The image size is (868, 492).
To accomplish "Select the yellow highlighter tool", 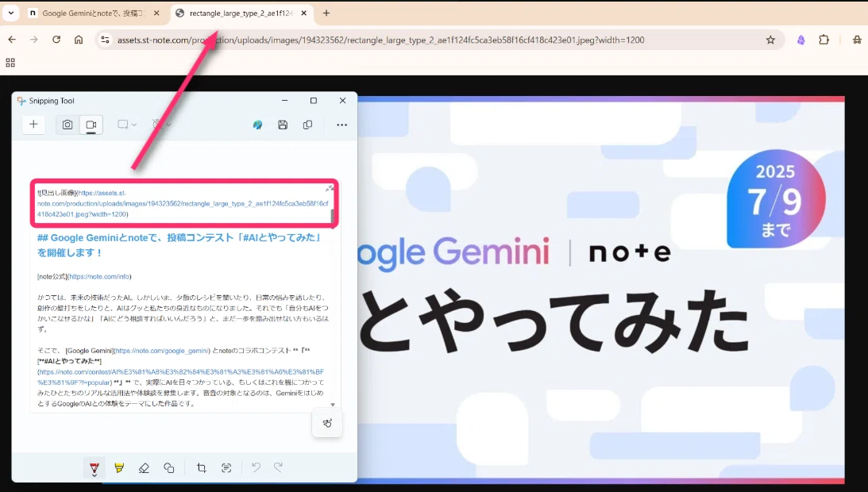I will tap(119, 468).
